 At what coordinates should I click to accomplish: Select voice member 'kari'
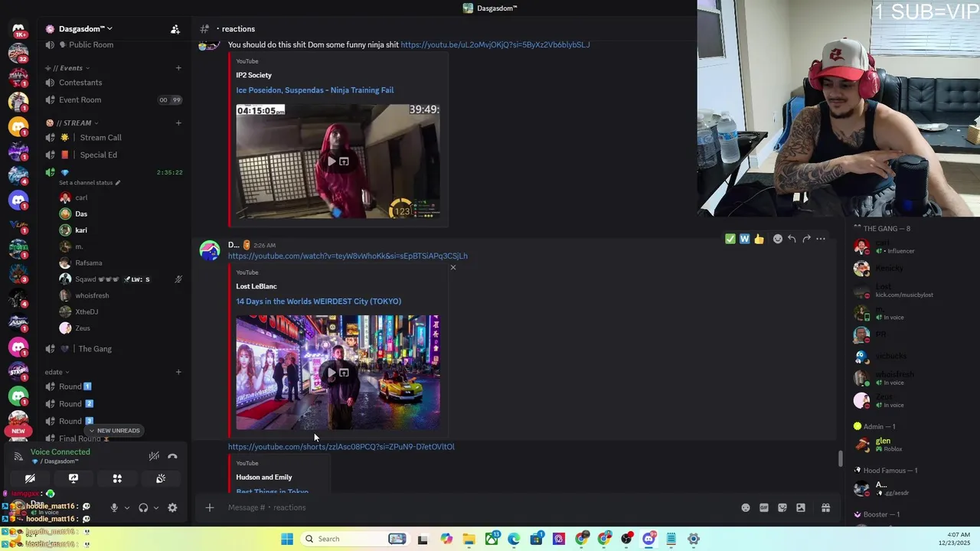[112, 230]
